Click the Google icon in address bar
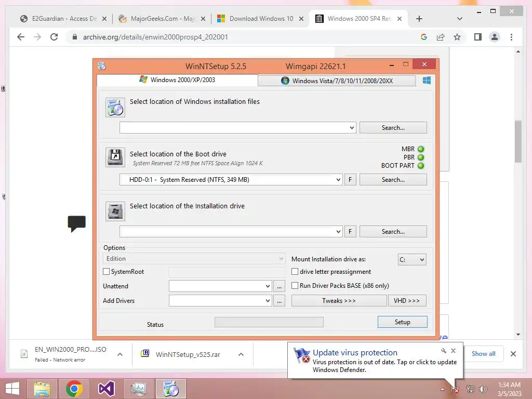532x399 pixels. pos(424,37)
